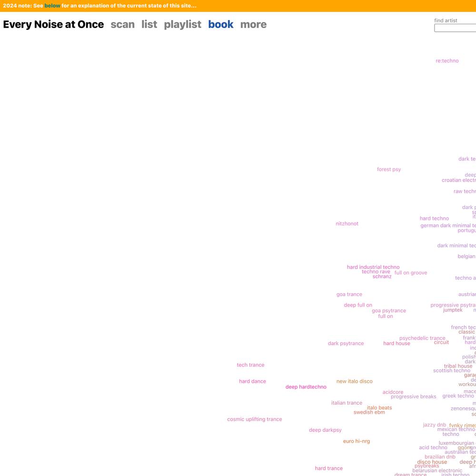Select cosmic uplifting trance genre

254,419
